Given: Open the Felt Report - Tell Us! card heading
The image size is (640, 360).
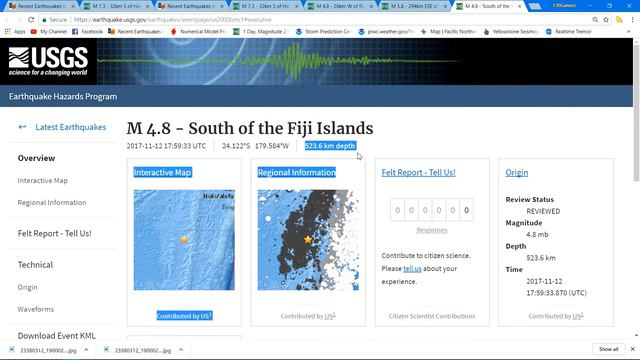Looking at the screenshot, I should (x=418, y=172).
